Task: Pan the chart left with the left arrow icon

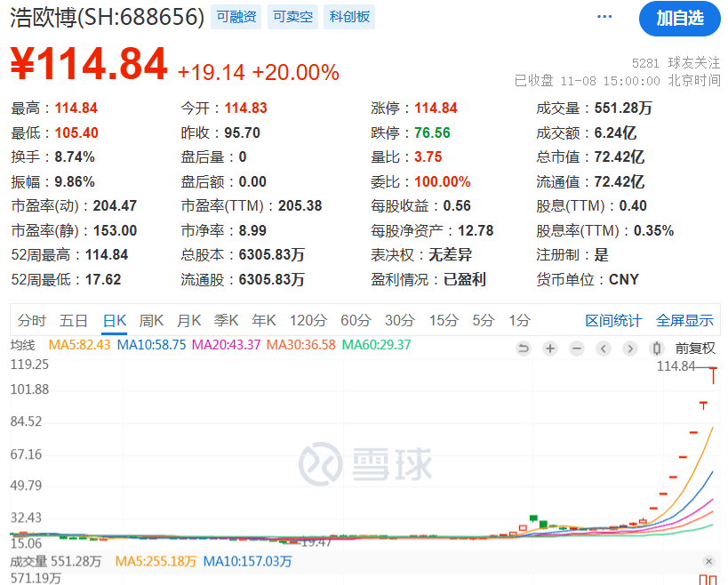Action: pyautogui.click(x=603, y=349)
